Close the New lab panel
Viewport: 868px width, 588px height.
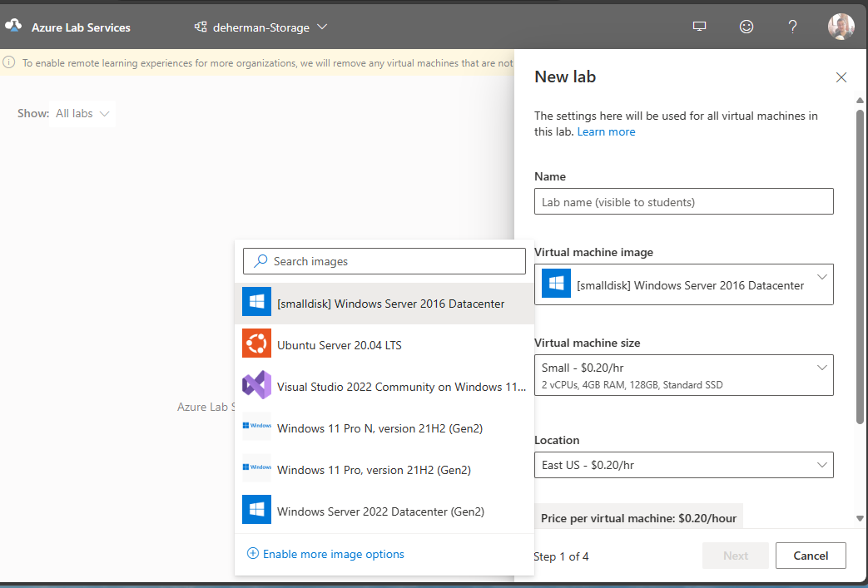point(841,77)
